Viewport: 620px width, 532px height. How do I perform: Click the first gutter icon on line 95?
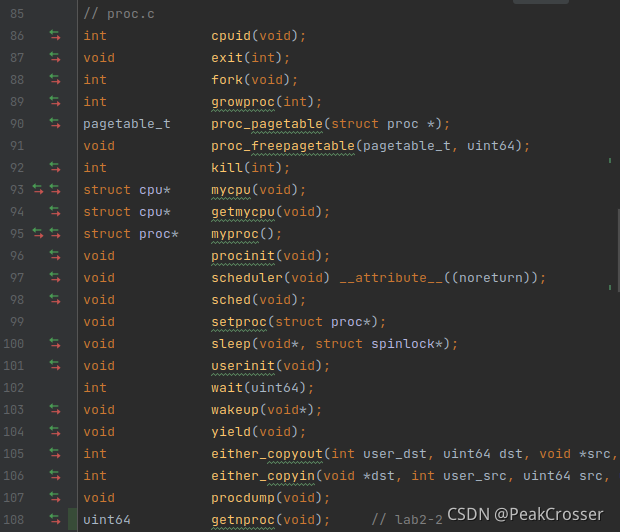click(x=38, y=234)
